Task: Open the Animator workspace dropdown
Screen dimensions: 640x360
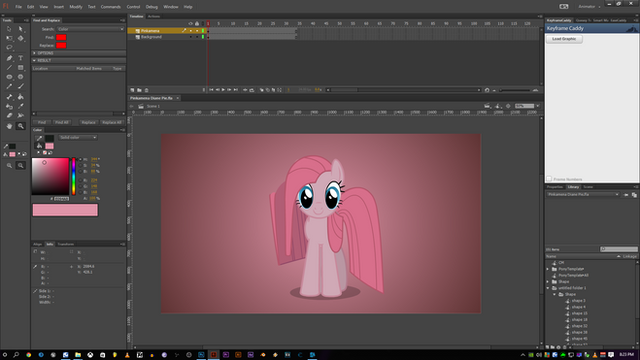Action: (589, 7)
